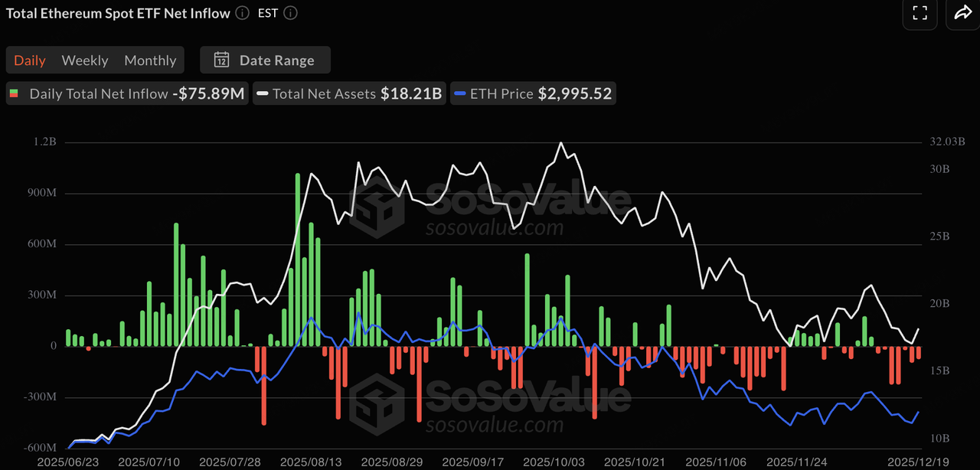Click the red-green bar icon in the legend
The width and height of the screenshot is (980, 470).
[14, 94]
